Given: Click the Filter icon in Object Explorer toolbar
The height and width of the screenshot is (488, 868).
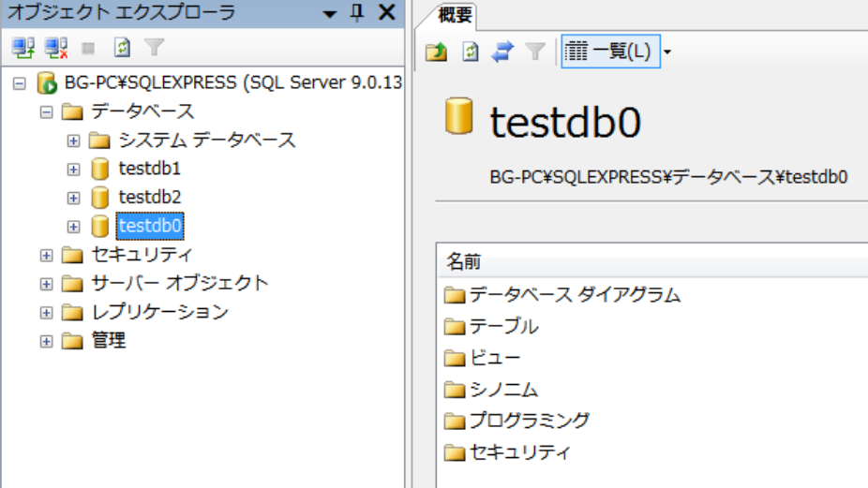Looking at the screenshot, I should pyautogui.click(x=155, y=48).
